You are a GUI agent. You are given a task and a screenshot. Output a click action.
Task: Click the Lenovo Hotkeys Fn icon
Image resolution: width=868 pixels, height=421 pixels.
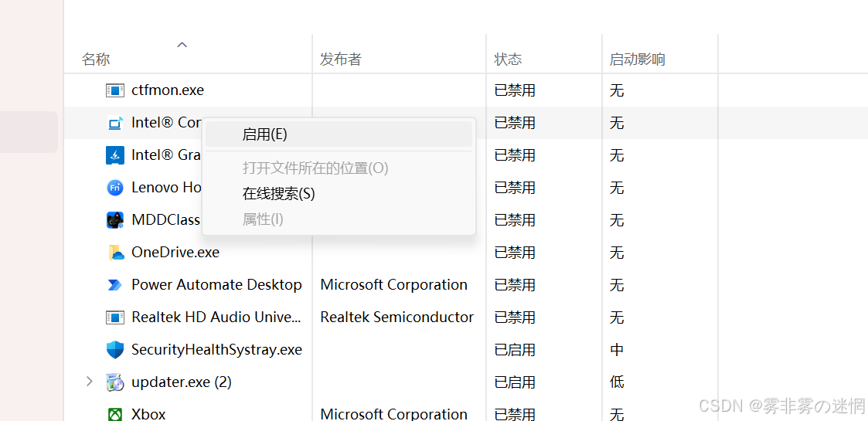(x=115, y=188)
